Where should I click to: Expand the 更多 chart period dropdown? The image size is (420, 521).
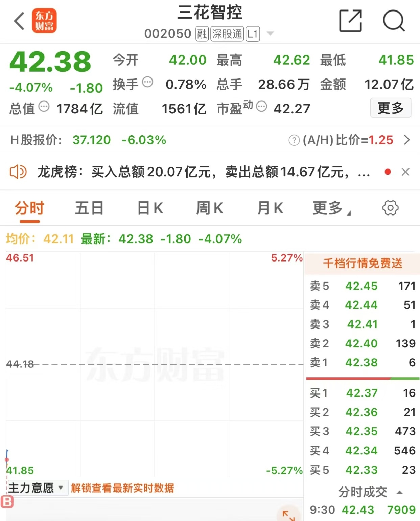[331, 208]
